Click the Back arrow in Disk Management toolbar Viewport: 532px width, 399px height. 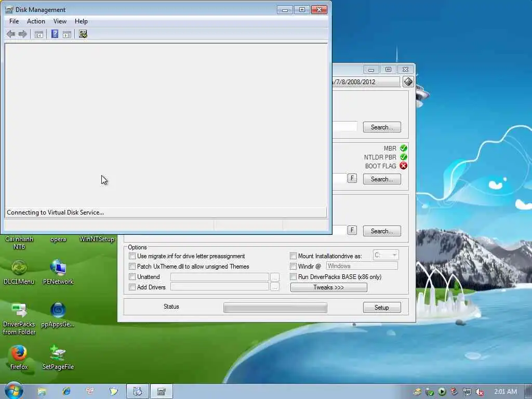pyautogui.click(x=11, y=34)
